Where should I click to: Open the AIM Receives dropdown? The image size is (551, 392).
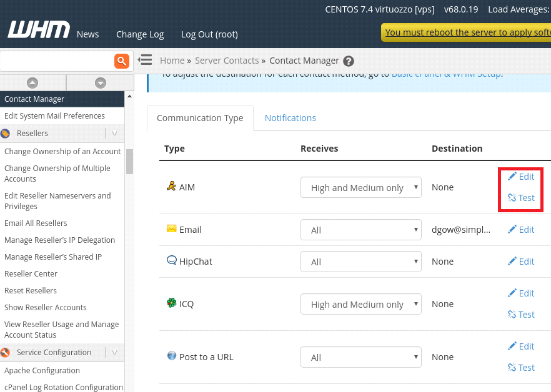(361, 187)
